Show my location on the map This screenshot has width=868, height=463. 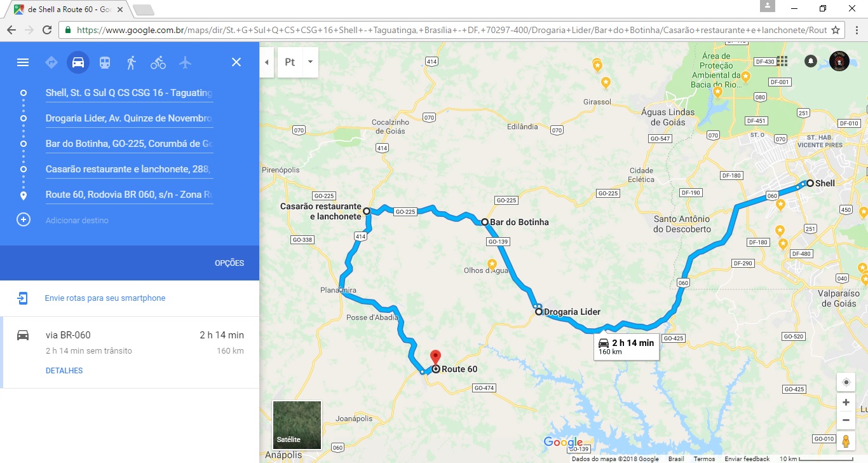tap(846, 382)
